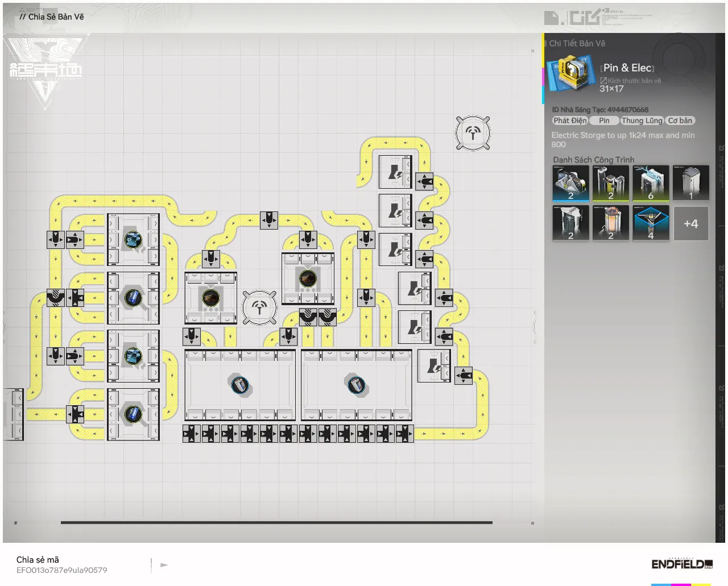Click the creator ID 4944870668
This screenshot has width=728, height=586.
(628, 110)
